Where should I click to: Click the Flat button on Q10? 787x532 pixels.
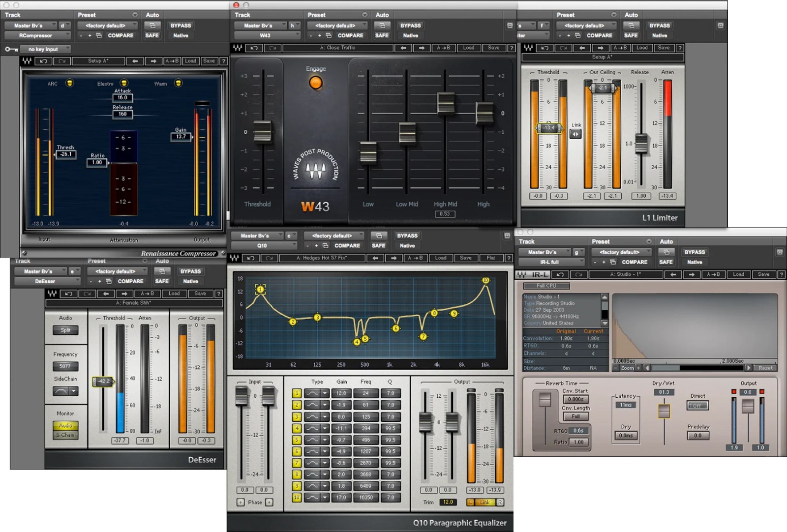coord(491,258)
